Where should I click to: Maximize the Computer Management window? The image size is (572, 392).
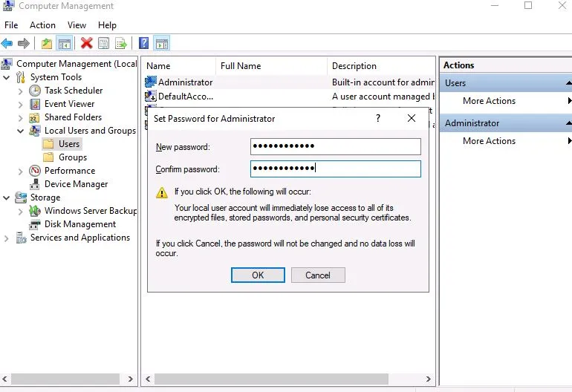point(528,5)
